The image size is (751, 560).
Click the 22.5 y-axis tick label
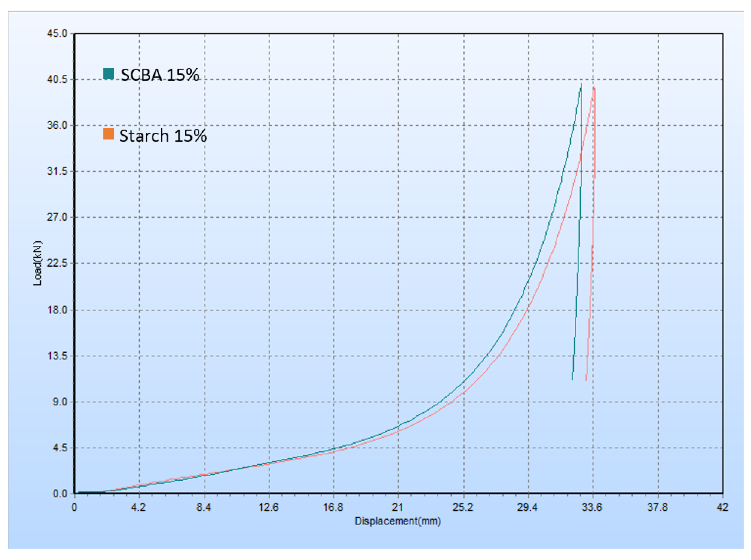(x=57, y=263)
